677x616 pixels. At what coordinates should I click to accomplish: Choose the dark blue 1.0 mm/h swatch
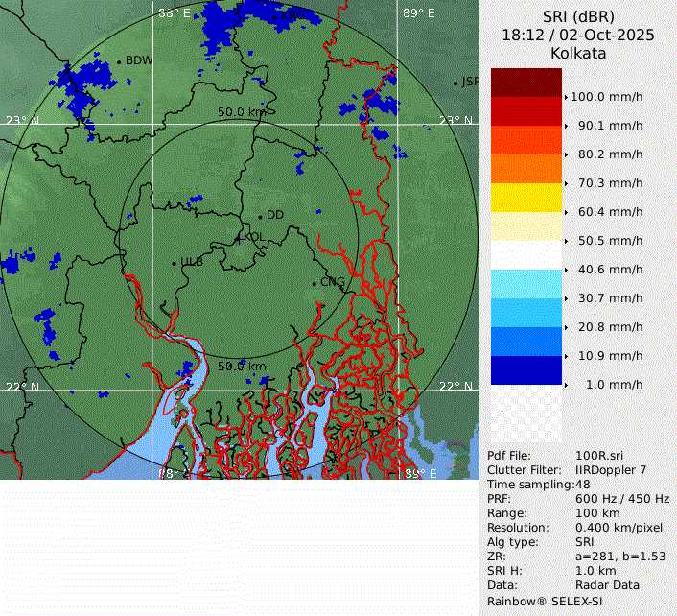[525, 370]
